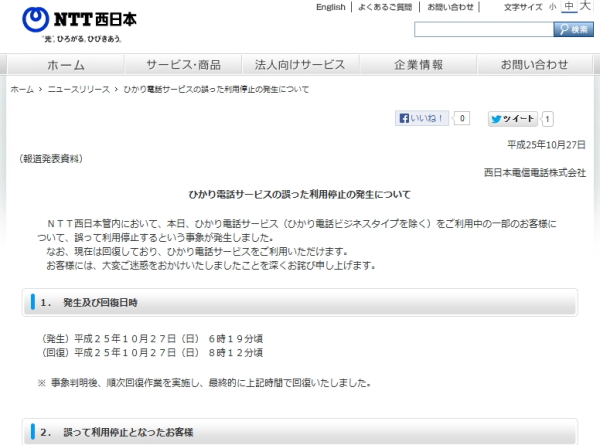Click the tweet count bubble
This screenshot has width=600, height=445.
coord(548,118)
